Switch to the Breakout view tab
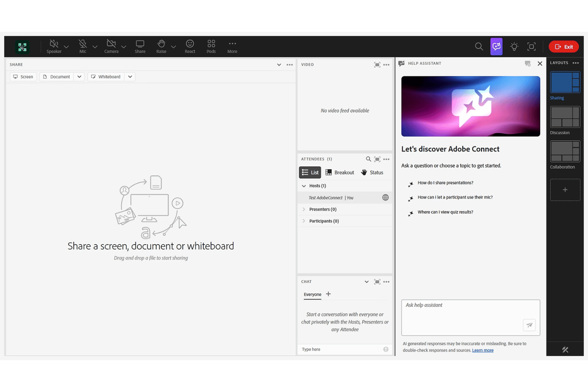588x392 pixels. point(340,172)
